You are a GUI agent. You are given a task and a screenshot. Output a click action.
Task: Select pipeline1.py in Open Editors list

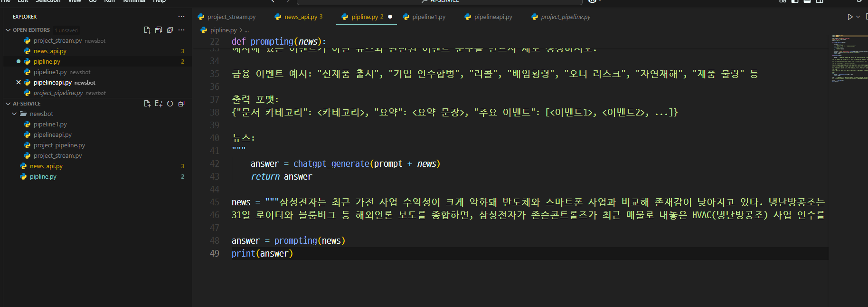pos(97,72)
